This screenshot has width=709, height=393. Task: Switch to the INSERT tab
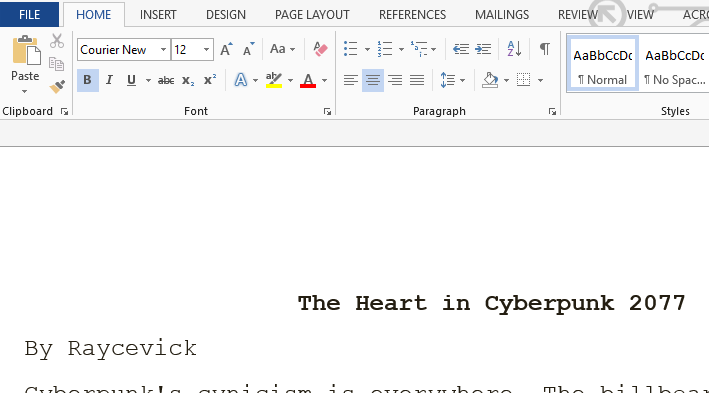[x=158, y=15]
